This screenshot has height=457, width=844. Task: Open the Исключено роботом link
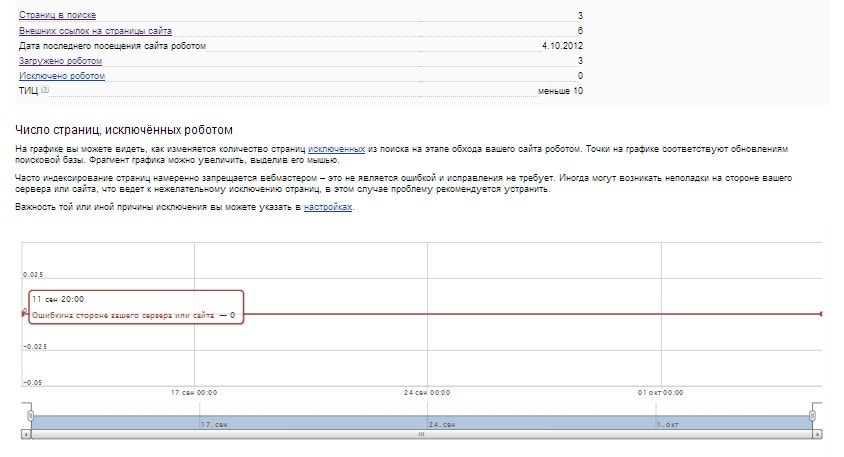point(61,76)
